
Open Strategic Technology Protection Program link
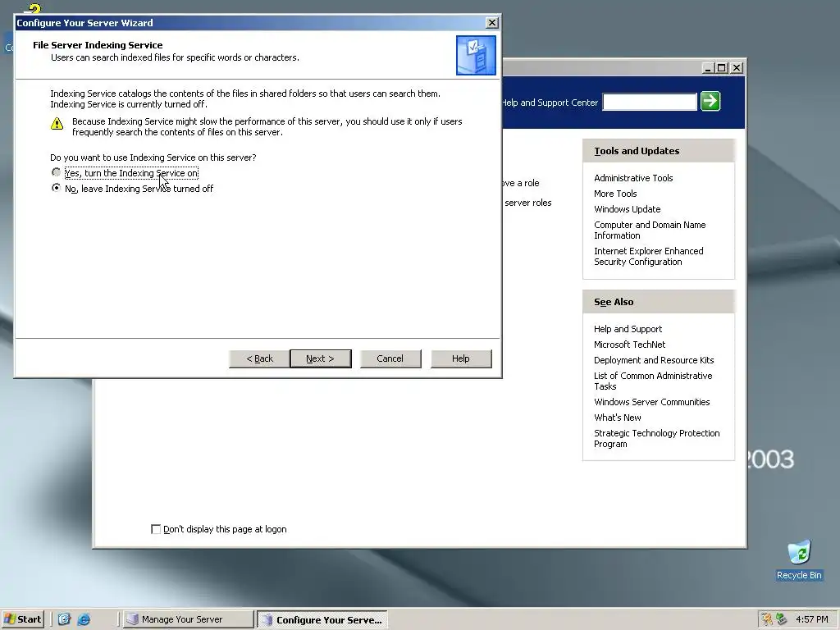(x=656, y=438)
